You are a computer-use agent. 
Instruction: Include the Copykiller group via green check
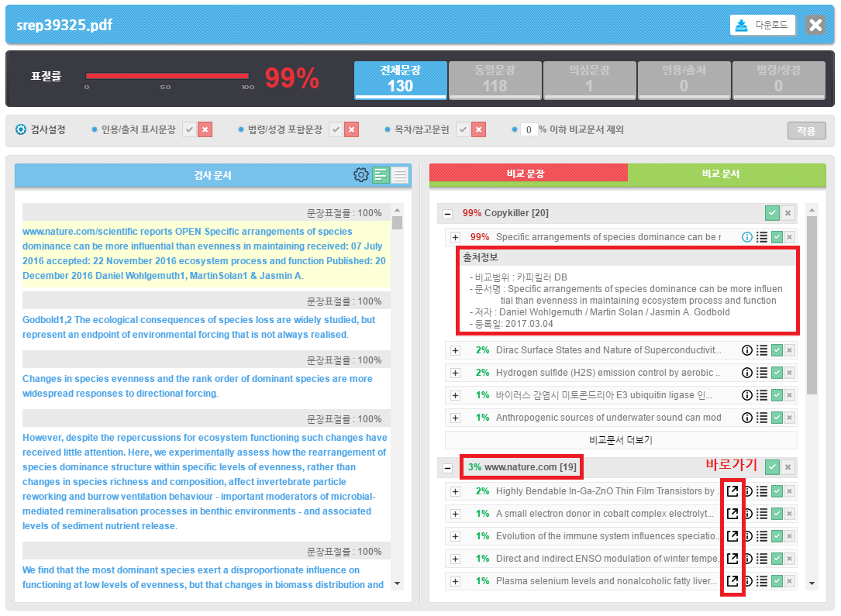(772, 213)
